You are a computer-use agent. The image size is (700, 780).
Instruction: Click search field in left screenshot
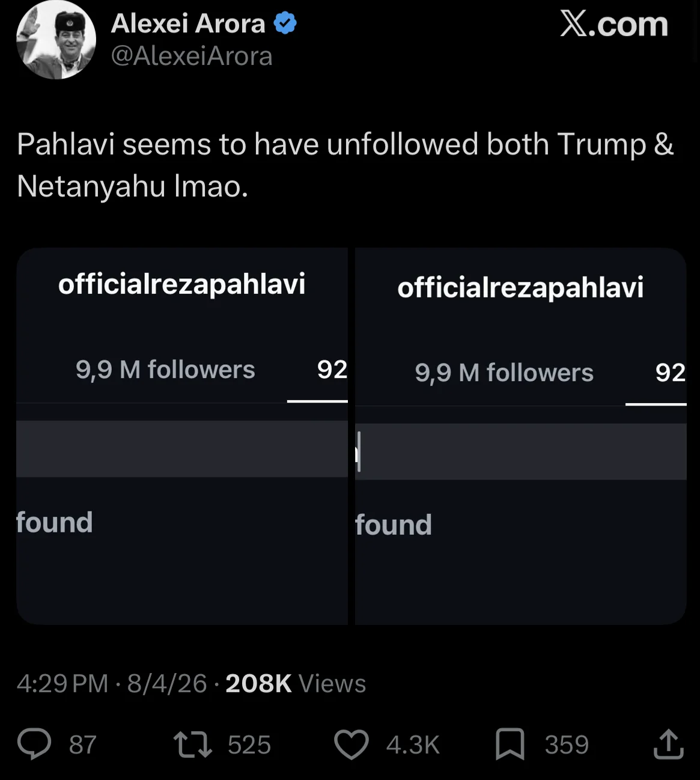[182, 449]
